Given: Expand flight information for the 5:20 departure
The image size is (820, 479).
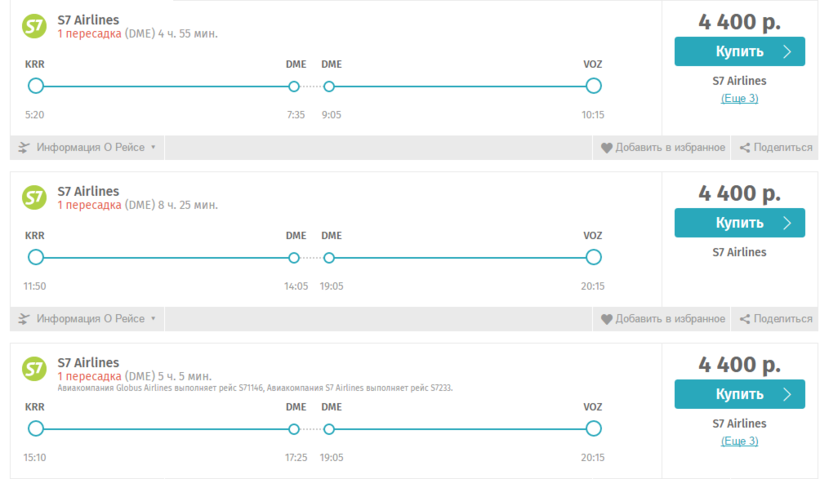Looking at the screenshot, I should point(96,148).
